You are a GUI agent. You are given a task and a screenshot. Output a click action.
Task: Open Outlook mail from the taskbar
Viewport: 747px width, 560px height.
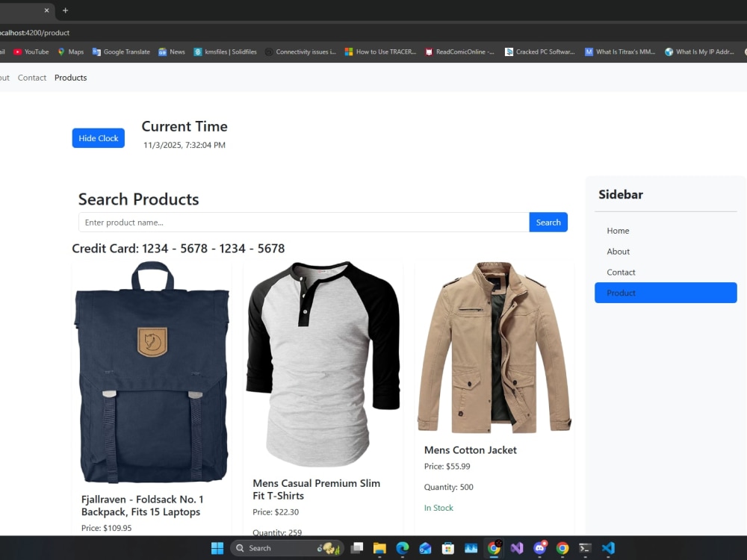426,548
